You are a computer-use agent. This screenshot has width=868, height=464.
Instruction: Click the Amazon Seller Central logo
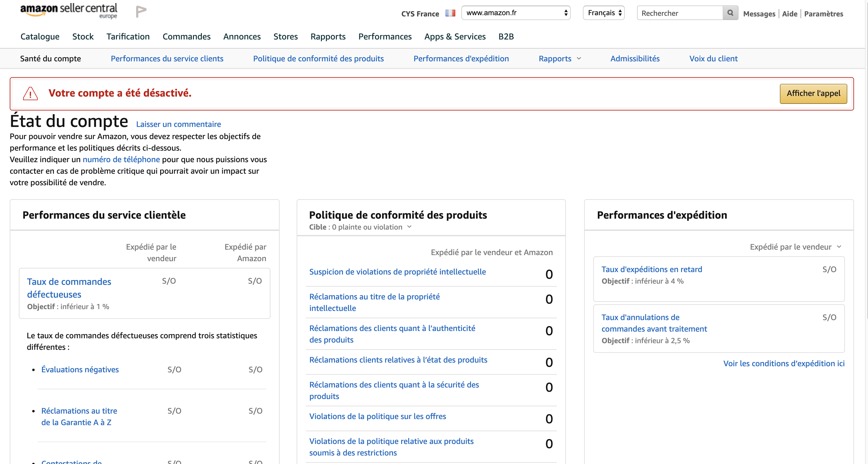tap(69, 11)
